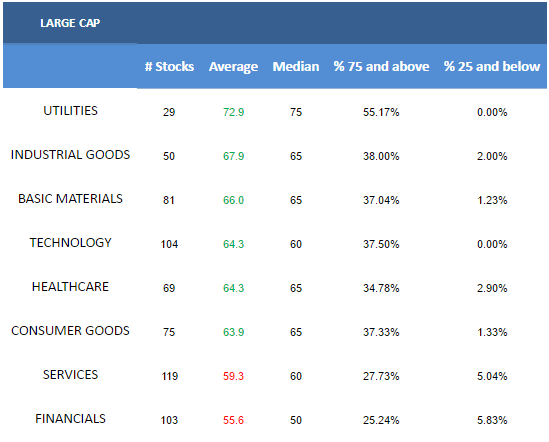The image size is (549, 442).
Task: Select the # Stocks column header
Action: tap(169, 67)
